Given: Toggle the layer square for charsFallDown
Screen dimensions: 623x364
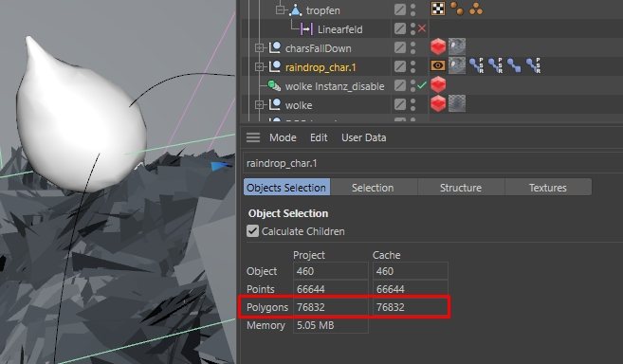Looking at the screenshot, I should click(x=400, y=47).
